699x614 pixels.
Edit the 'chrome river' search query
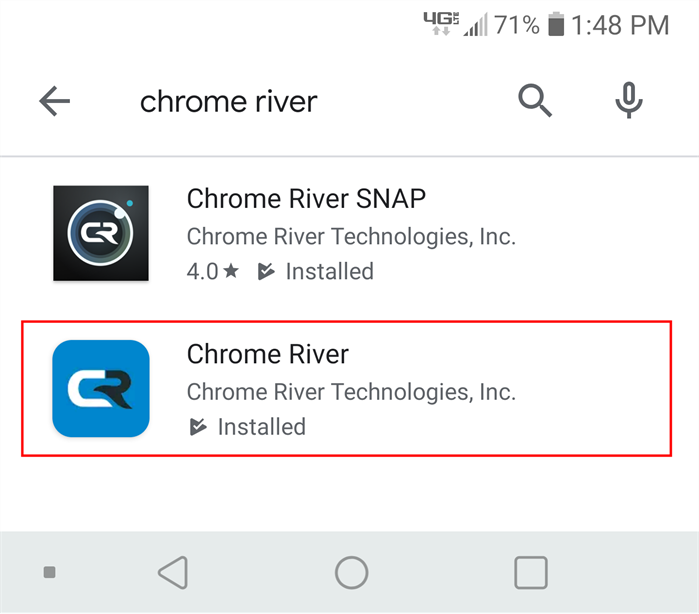coord(229,101)
